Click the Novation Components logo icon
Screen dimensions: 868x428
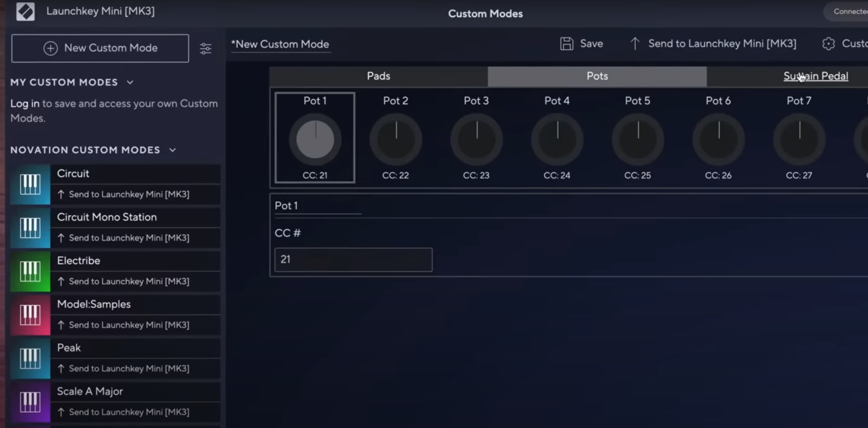[25, 11]
